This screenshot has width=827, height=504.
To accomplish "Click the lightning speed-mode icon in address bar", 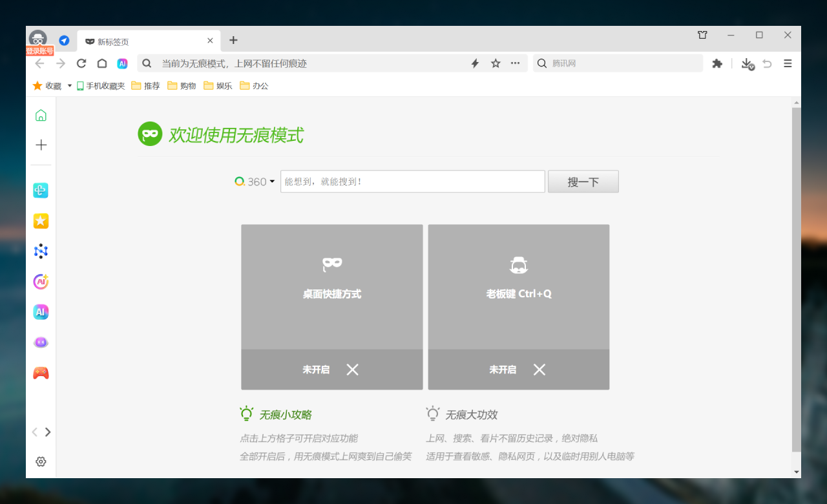I will click(475, 63).
